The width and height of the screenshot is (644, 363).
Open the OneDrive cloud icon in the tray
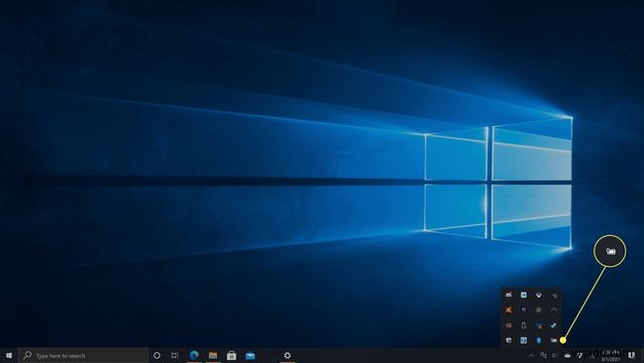[x=567, y=356]
